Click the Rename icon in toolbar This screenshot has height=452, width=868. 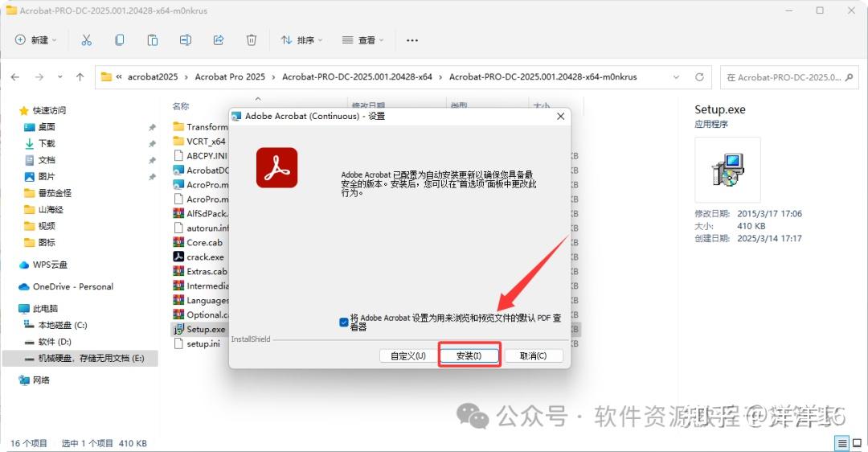tap(186, 40)
